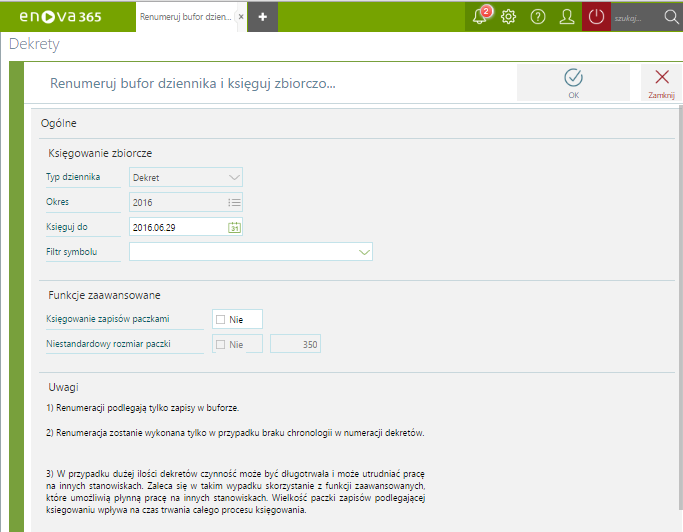Click the red power logout icon

[596, 17]
